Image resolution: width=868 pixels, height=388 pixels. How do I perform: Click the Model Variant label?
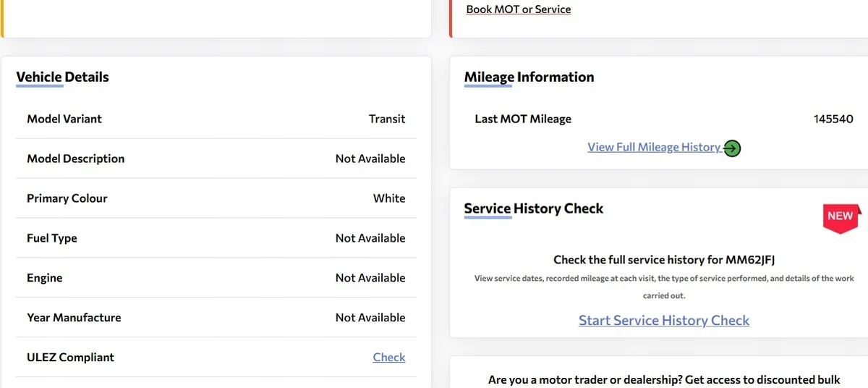[64, 119]
